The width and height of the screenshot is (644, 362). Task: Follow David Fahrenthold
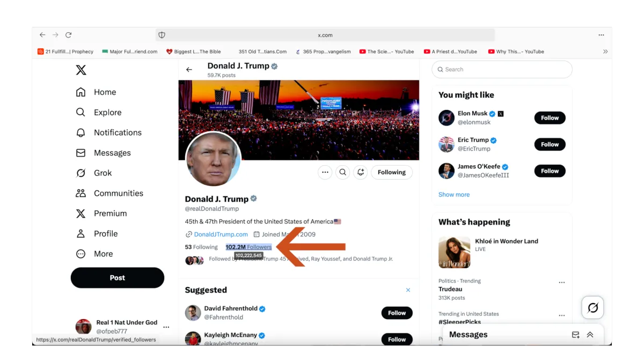397,313
